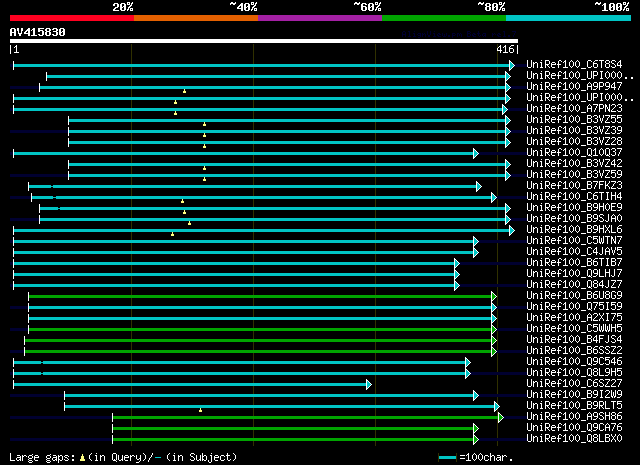
Task: Click the =100char. scale bar legend
Action: pos(476,458)
